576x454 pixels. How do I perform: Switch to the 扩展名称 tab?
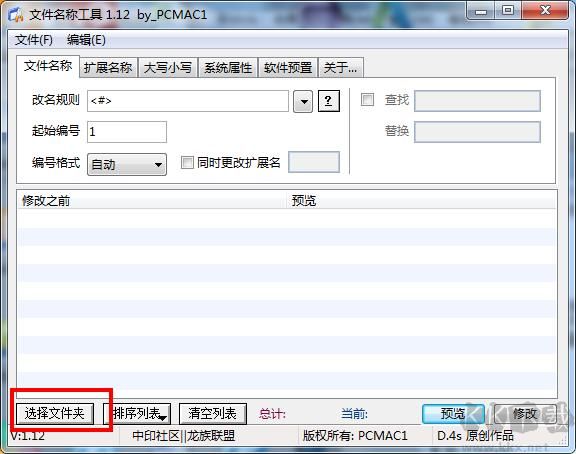pos(108,68)
